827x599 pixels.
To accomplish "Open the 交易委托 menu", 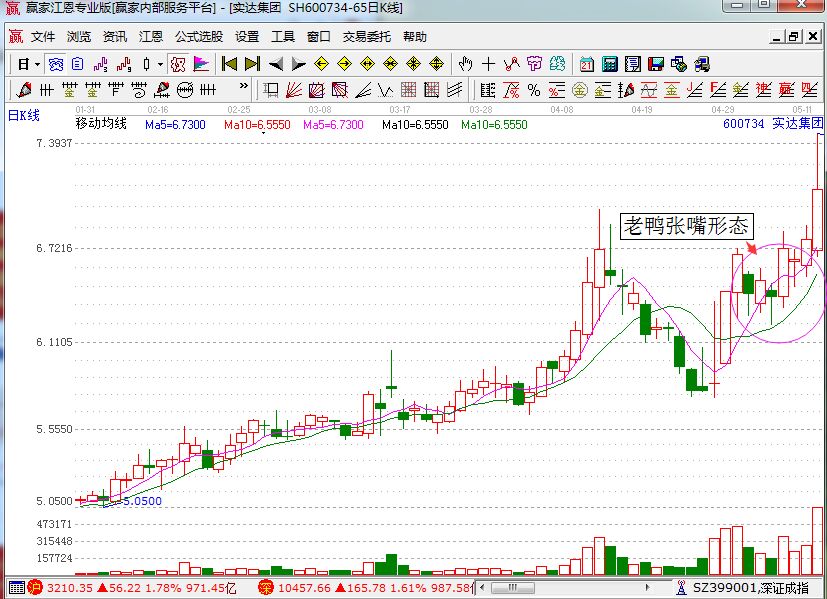I will tap(367, 37).
